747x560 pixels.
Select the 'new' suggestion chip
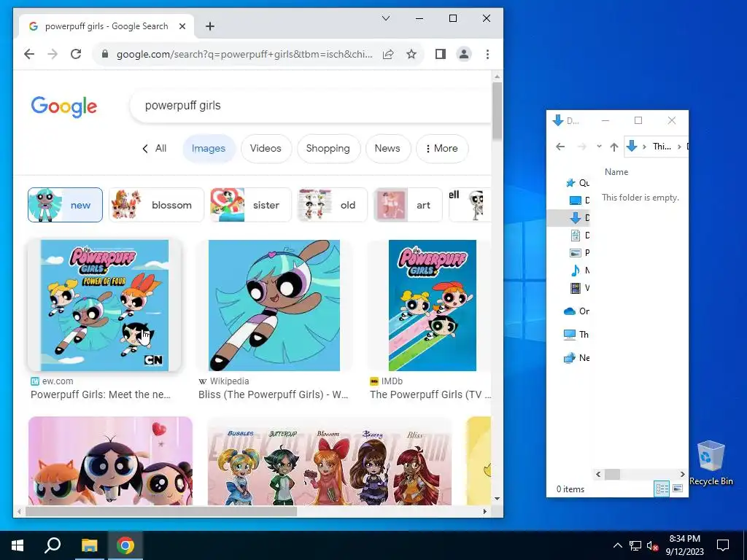point(65,205)
